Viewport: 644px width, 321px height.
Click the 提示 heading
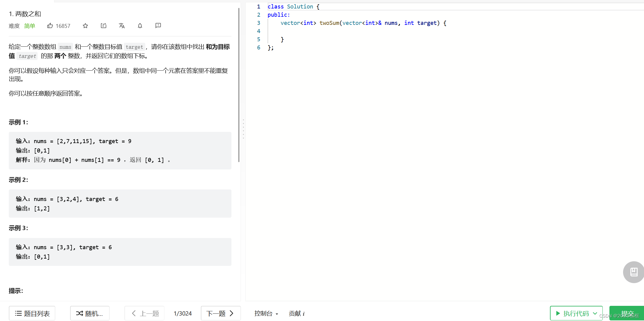(x=16, y=291)
